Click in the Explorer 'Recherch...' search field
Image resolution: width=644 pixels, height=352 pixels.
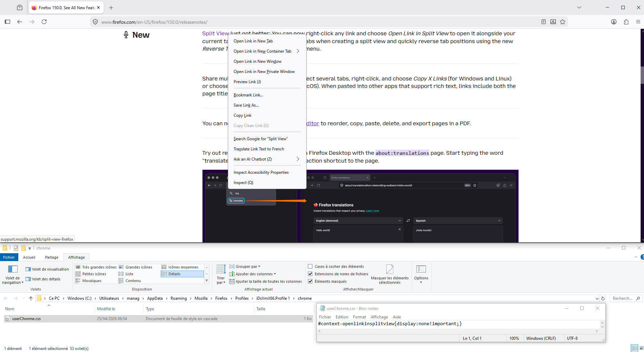[623, 298]
